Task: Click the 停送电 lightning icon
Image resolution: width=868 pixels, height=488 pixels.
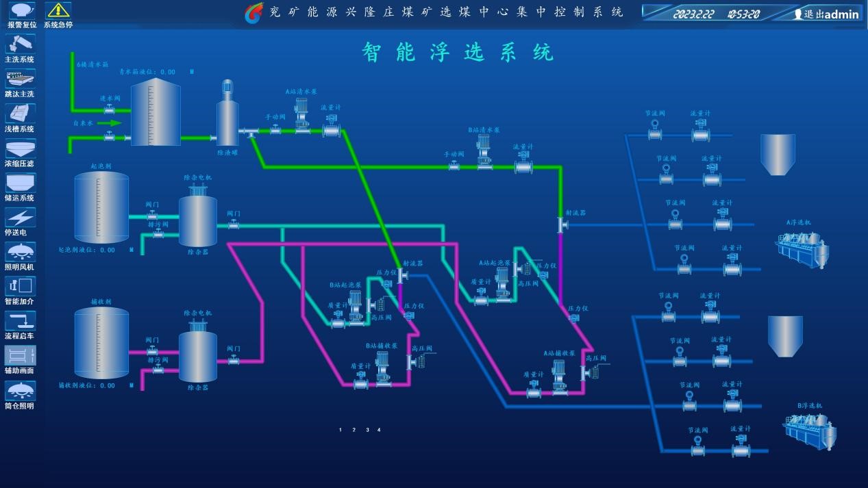Action: coord(20,218)
